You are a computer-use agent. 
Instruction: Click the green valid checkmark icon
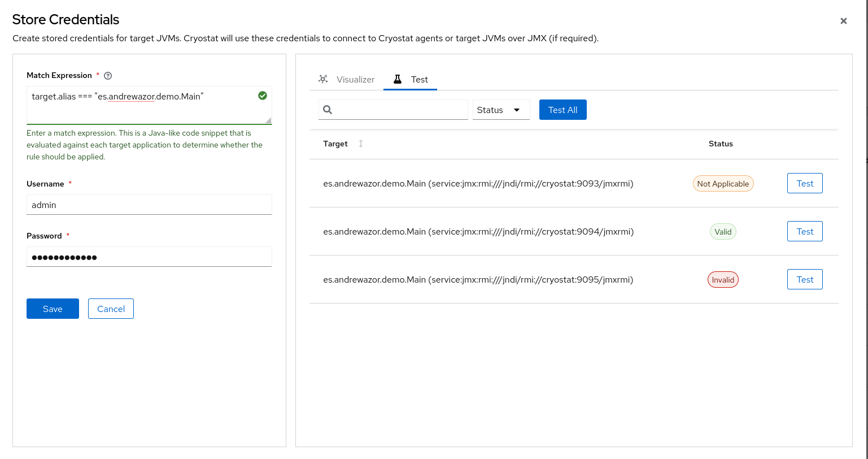tap(263, 96)
